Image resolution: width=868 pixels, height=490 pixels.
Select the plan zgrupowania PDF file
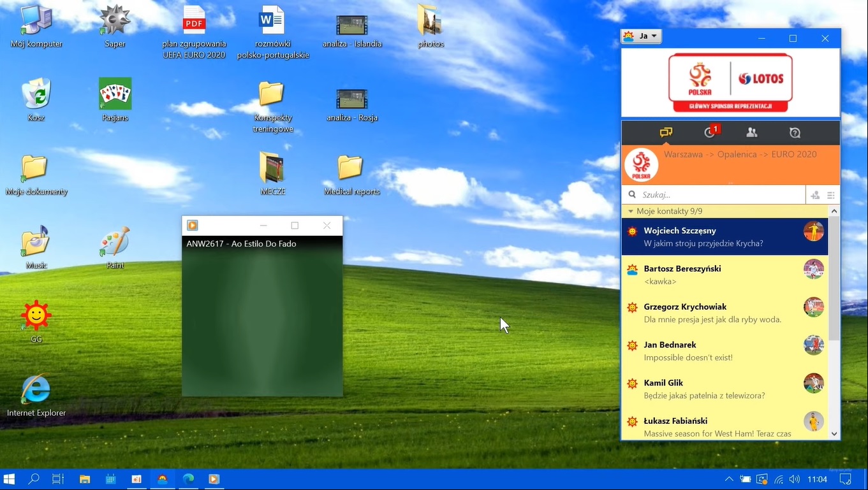pos(194,32)
